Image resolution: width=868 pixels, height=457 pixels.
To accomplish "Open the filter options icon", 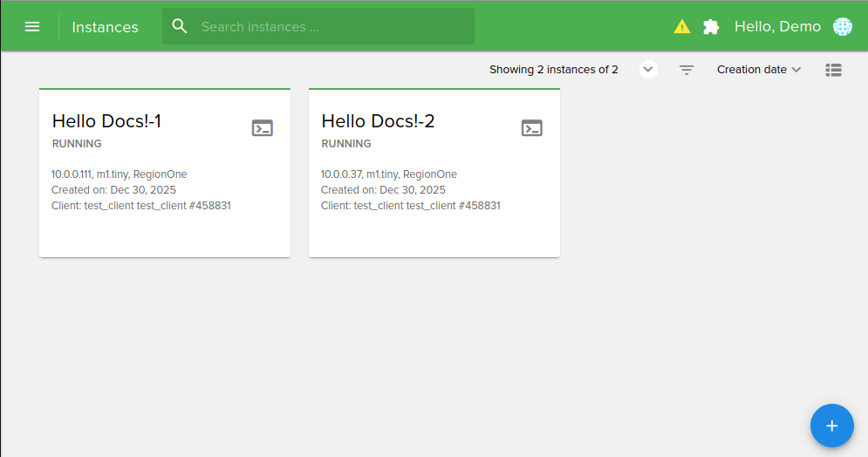I will coord(687,70).
